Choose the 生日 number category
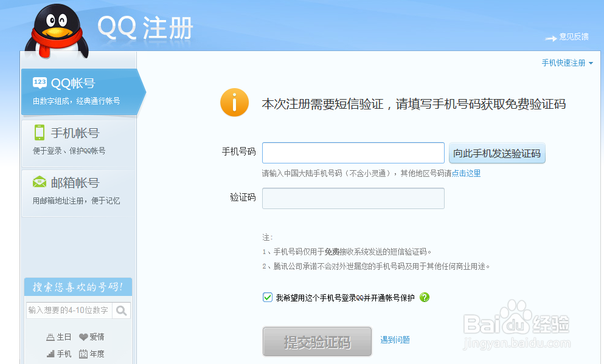The width and height of the screenshot is (604, 364). [x=59, y=337]
